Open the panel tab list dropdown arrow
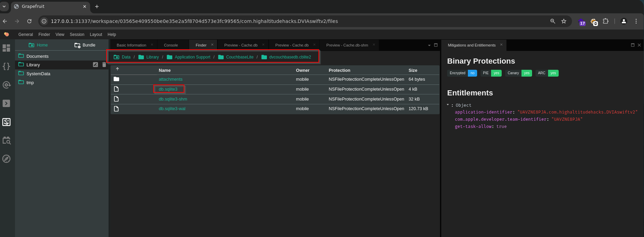 tap(429, 45)
